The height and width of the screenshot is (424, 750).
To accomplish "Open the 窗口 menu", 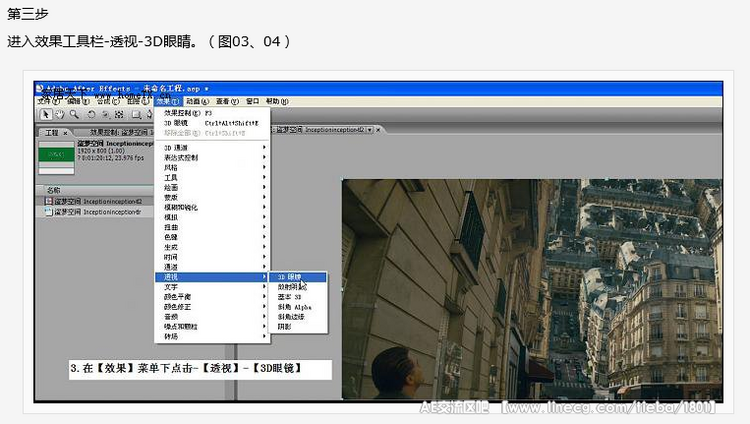I will (x=253, y=101).
